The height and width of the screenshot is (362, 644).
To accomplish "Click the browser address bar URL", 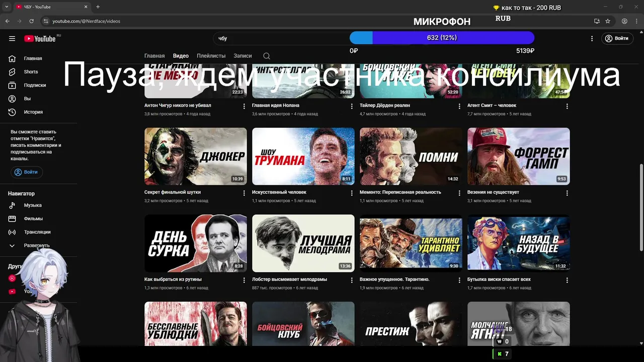I will tap(87, 21).
